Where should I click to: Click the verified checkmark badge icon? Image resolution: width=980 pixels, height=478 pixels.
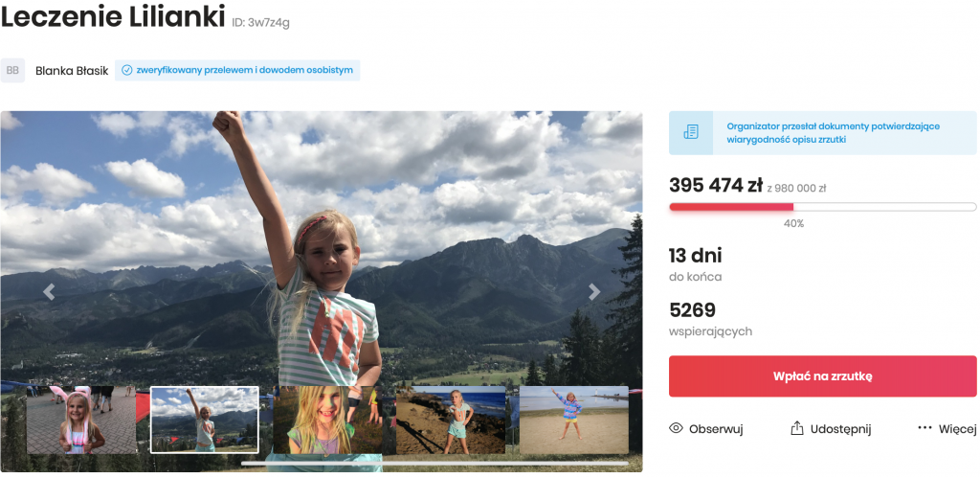point(126,70)
